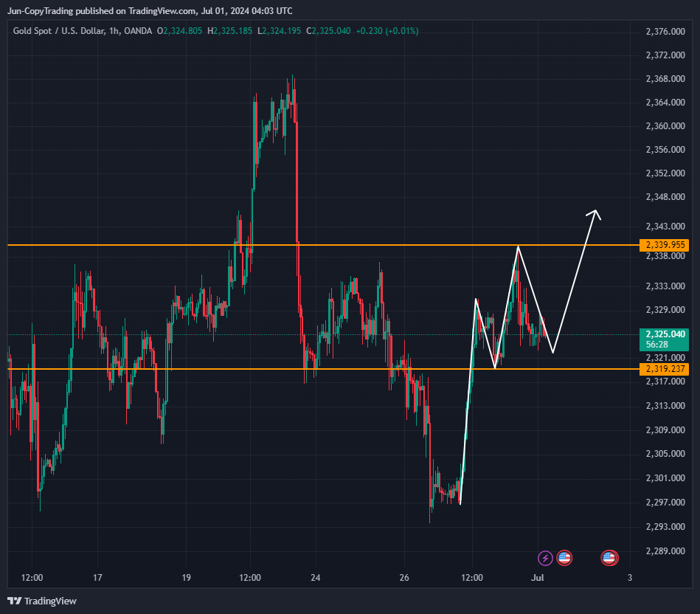This screenshot has height=614, width=700.
Task: Click the orange 2,339.955 price label
Action: point(665,245)
